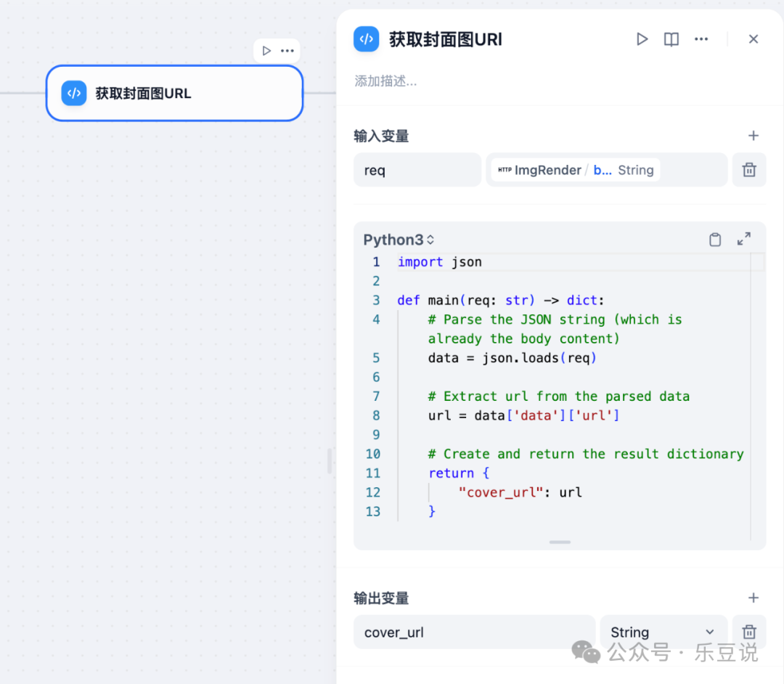This screenshot has height=684, width=784.
Task: Click the data = json.loads(req) line
Action: click(x=512, y=358)
